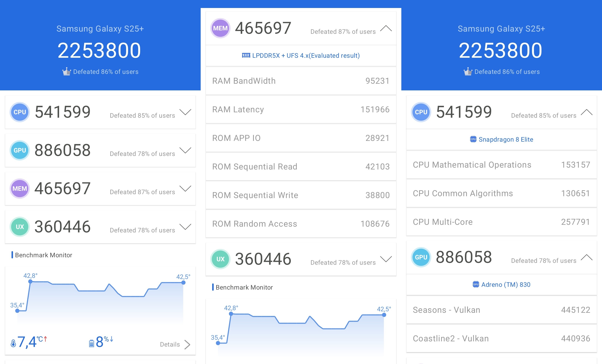Click the GPU badge icon in left panel
The width and height of the screenshot is (602, 364).
coord(20,150)
